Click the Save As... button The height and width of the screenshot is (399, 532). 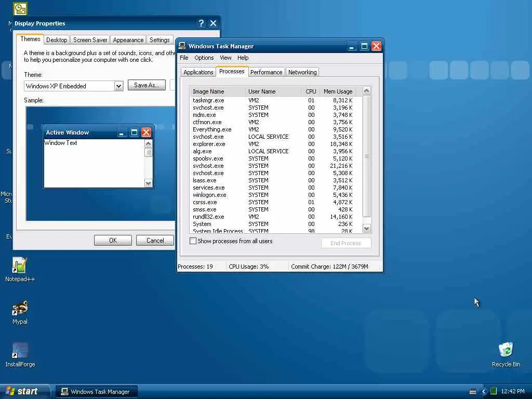(x=147, y=85)
